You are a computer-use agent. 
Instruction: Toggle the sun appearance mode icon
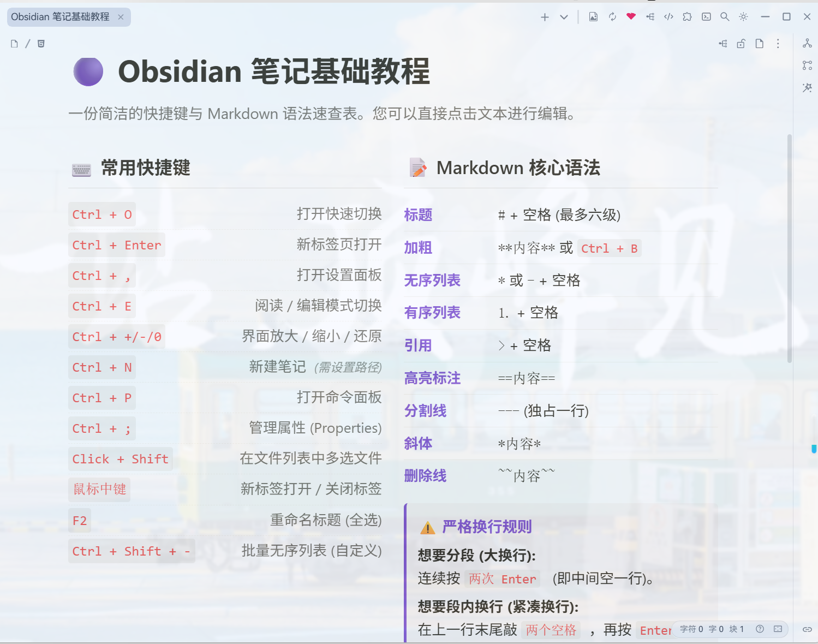743,17
